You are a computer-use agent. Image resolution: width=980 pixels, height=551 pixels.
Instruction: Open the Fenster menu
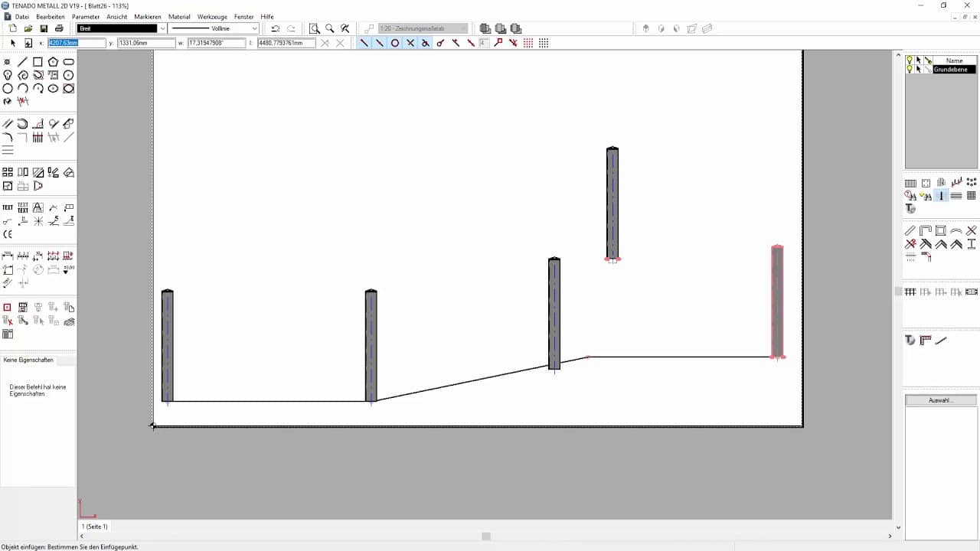point(244,17)
